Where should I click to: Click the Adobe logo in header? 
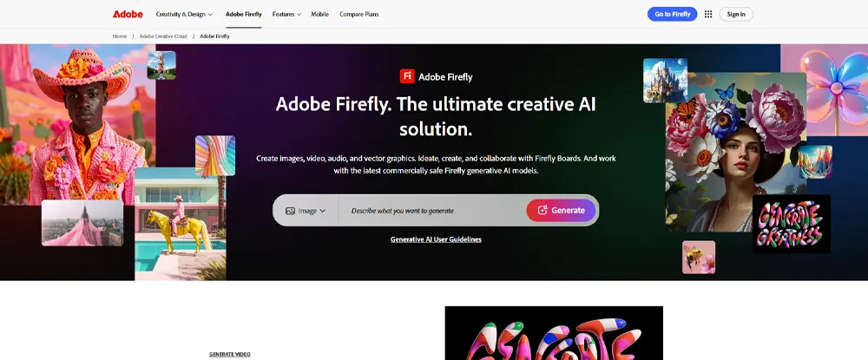pyautogui.click(x=128, y=15)
